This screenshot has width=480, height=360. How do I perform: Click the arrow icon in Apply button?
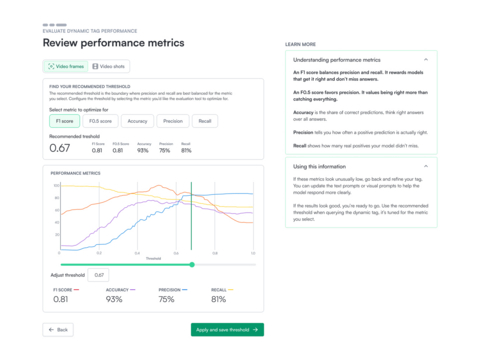pyautogui.click(x=255, y=330)
